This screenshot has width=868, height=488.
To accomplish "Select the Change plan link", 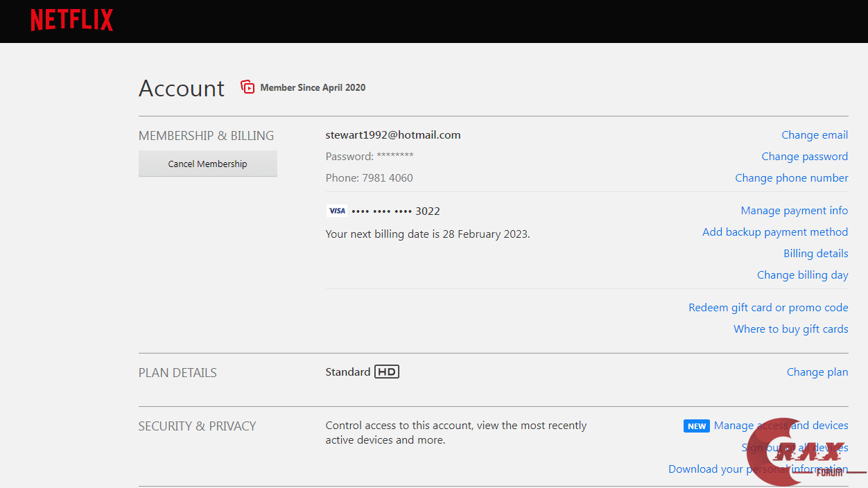I will (817, 372).
